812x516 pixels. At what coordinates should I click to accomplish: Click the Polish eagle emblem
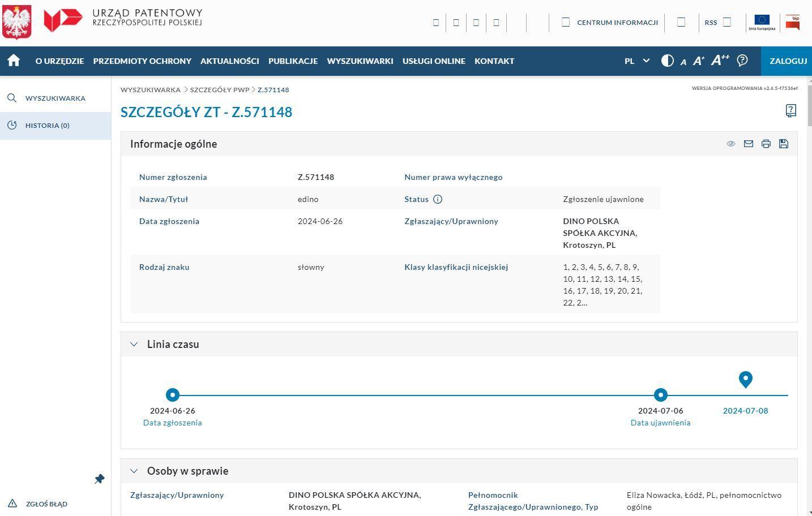tap(16, 22)
